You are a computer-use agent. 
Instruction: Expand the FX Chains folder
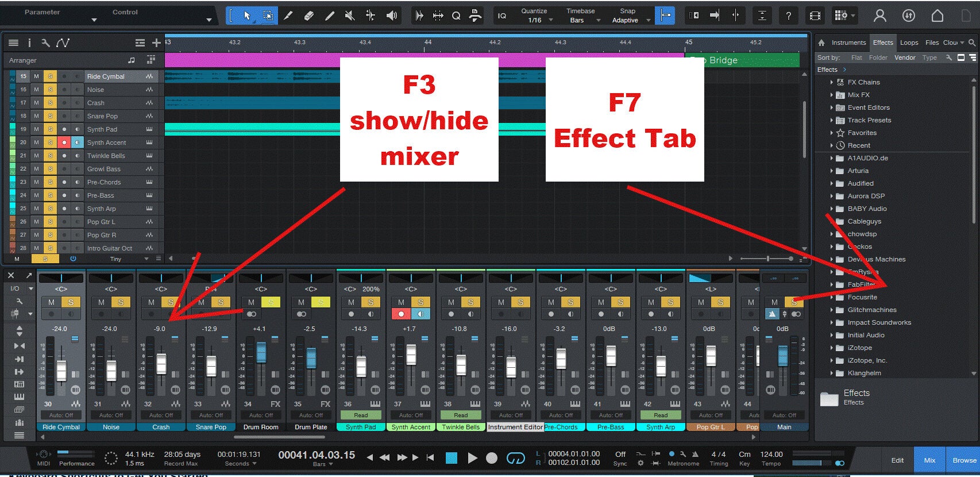point(831,82)
